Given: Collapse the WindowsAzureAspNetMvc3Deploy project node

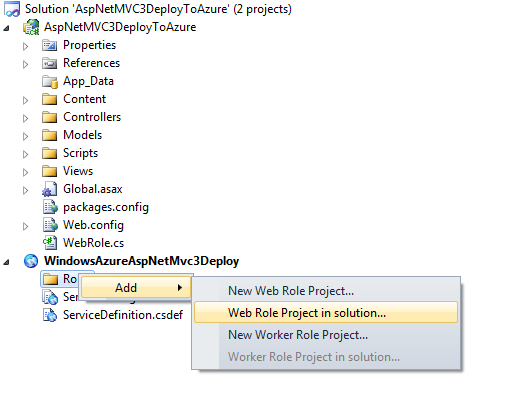Looking at the screenshot, I should [6, 262].
